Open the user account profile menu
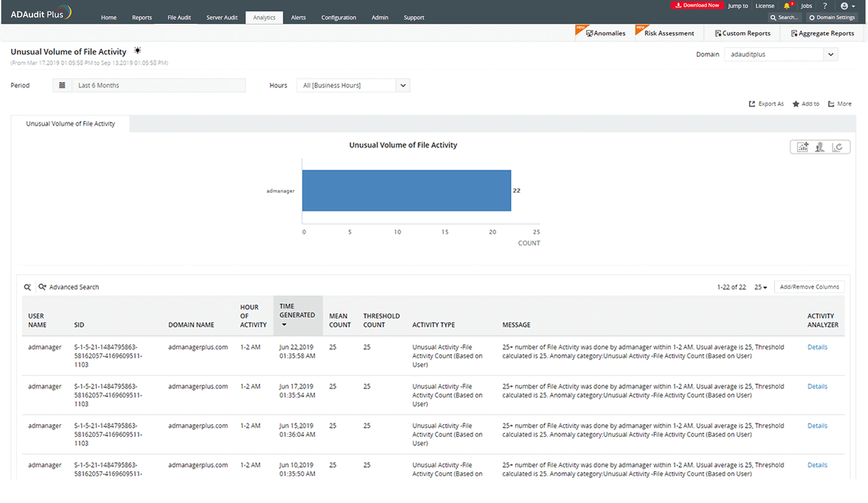 847,6
